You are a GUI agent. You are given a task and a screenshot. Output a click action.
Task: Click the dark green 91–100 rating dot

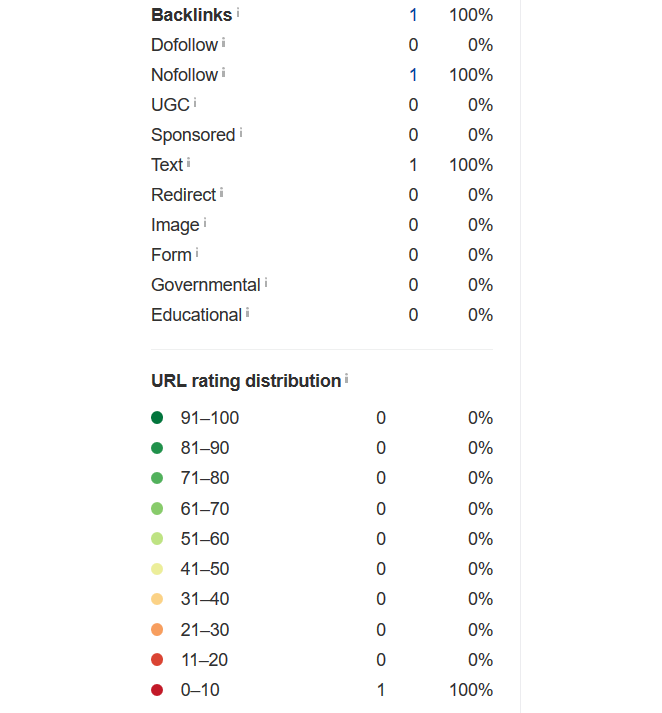tap(157, 417)
